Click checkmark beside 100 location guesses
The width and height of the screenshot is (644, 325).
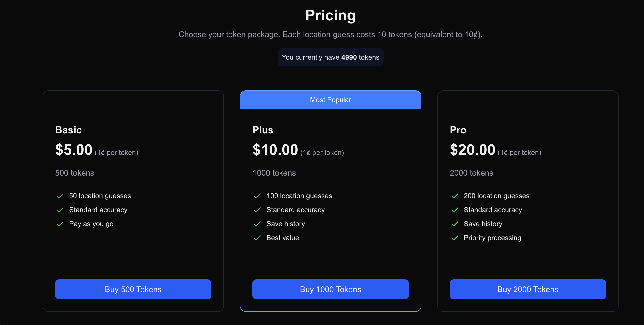click(x=257, y=196)
